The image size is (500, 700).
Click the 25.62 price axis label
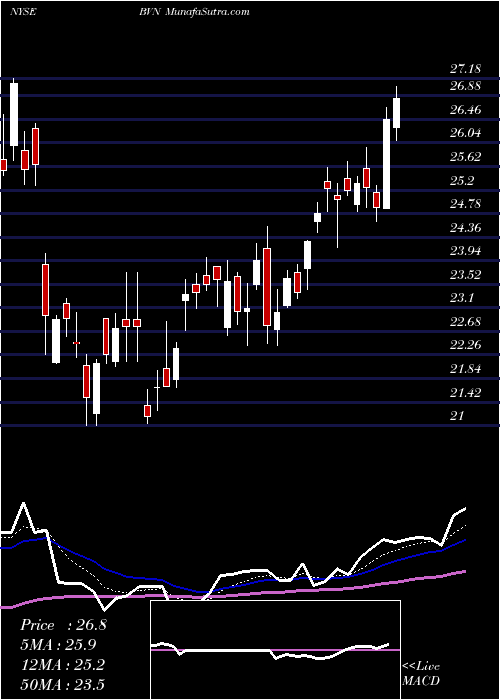coord(465,157)
